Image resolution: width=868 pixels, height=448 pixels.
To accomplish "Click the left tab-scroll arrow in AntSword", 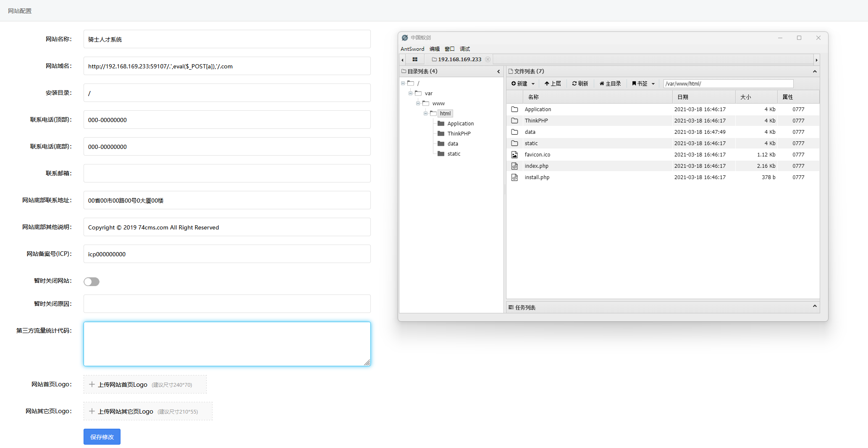I will 402,60.
